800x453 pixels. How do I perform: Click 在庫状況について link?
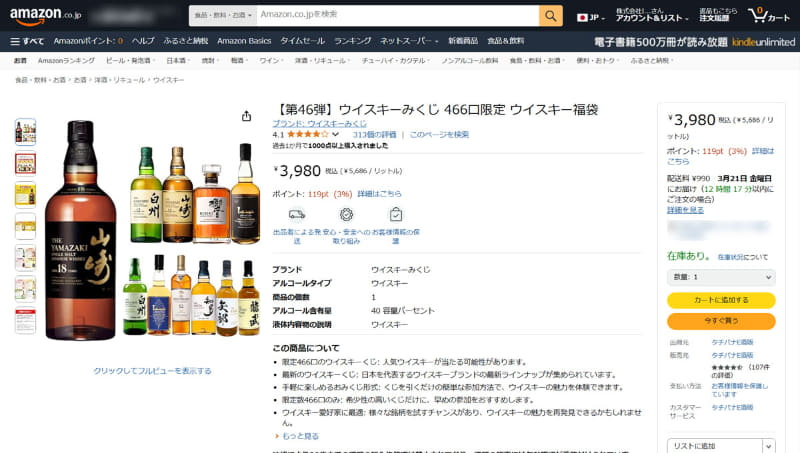click(742, 257)
